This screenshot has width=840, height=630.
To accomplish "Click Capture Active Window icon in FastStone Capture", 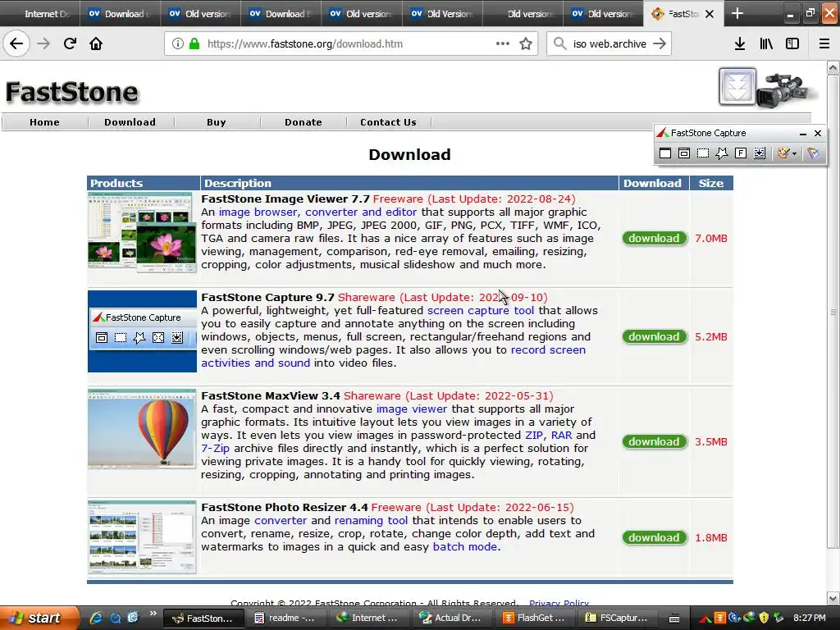I will pos(664,153).
